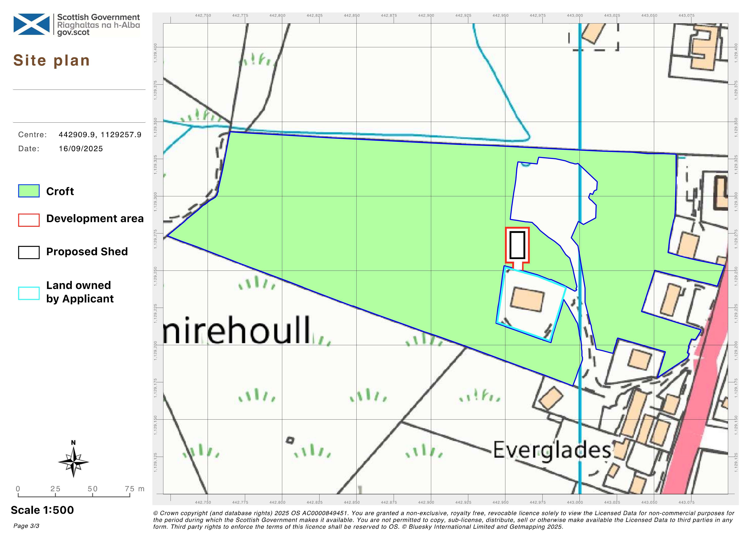Screen dimensions: 756x535
Task: Click the red Development area legend box
Action: coord(29,220)
